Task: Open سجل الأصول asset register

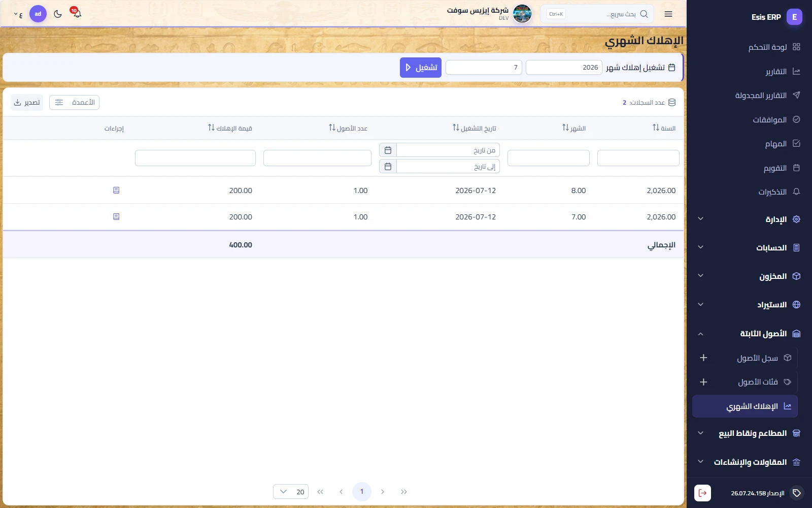Action: [x=758, y=358]
